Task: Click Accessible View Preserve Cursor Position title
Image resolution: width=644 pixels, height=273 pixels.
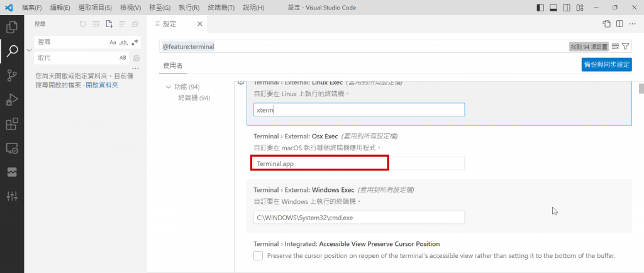Action: tap(347, 244)
